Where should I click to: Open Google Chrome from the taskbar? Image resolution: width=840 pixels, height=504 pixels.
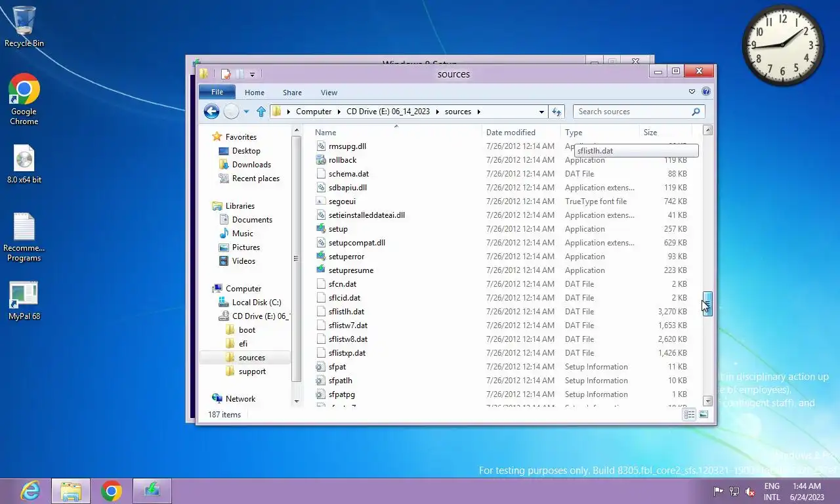click(112, 491)
